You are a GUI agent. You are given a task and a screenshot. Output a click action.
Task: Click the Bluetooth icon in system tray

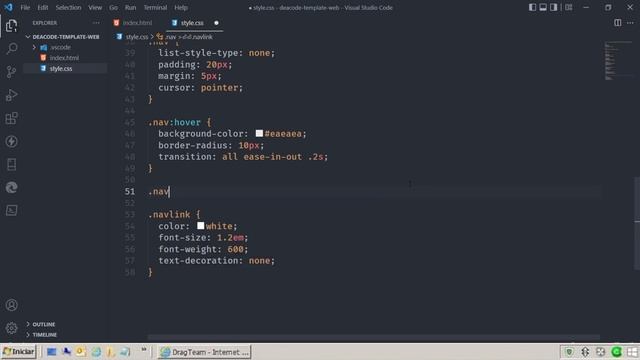(x=585, y=352)
